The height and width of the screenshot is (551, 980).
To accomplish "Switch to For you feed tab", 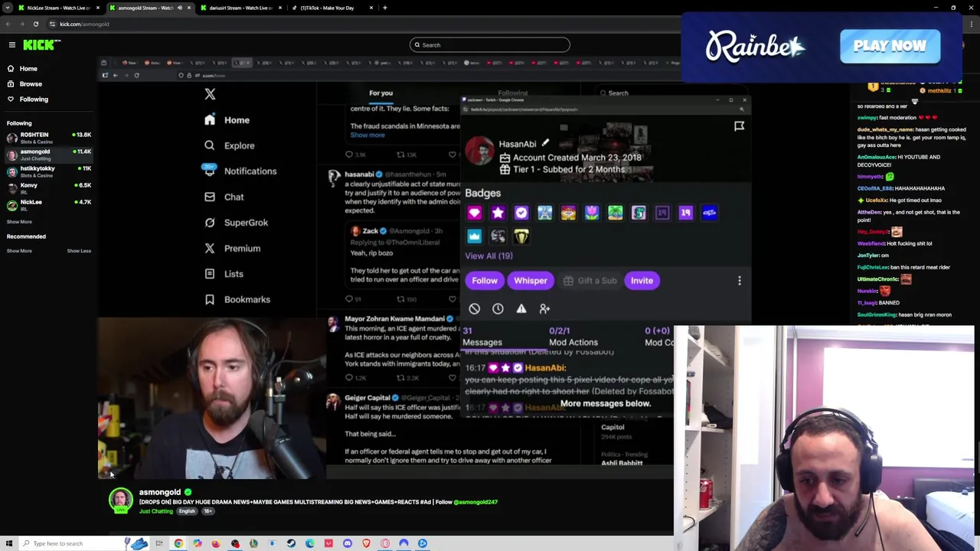I will [381, 93].
